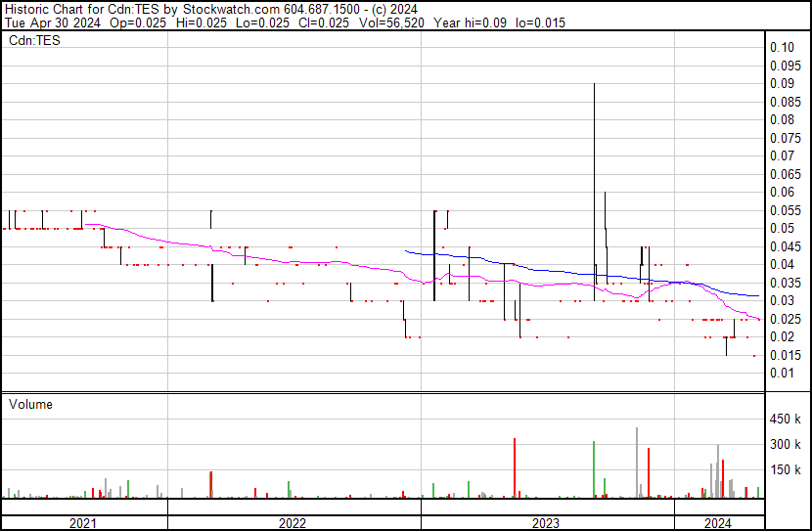Select the 2021 year label on time axis
This screenshot has height=531, width=812.
pos(83,523)
